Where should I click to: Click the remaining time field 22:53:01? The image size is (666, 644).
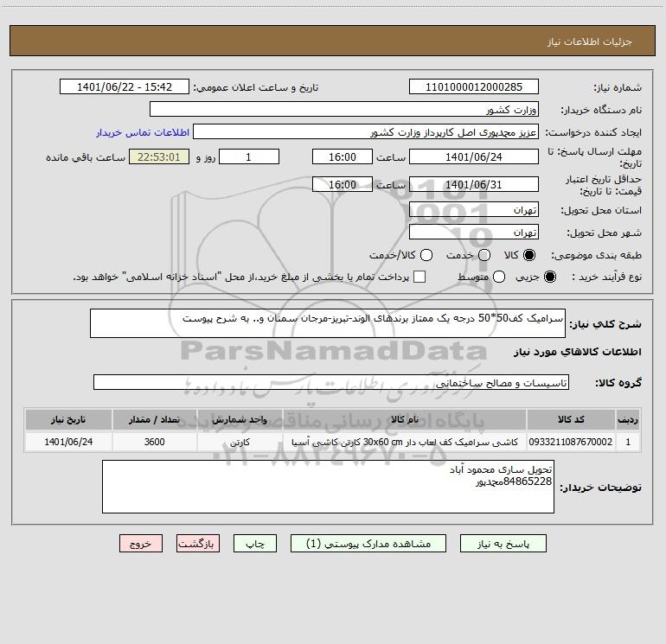point(159,156)
